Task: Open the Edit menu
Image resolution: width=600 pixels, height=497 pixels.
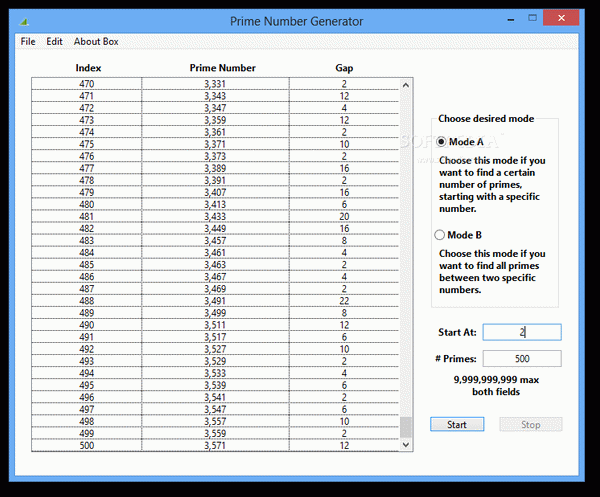Action: 54,42
